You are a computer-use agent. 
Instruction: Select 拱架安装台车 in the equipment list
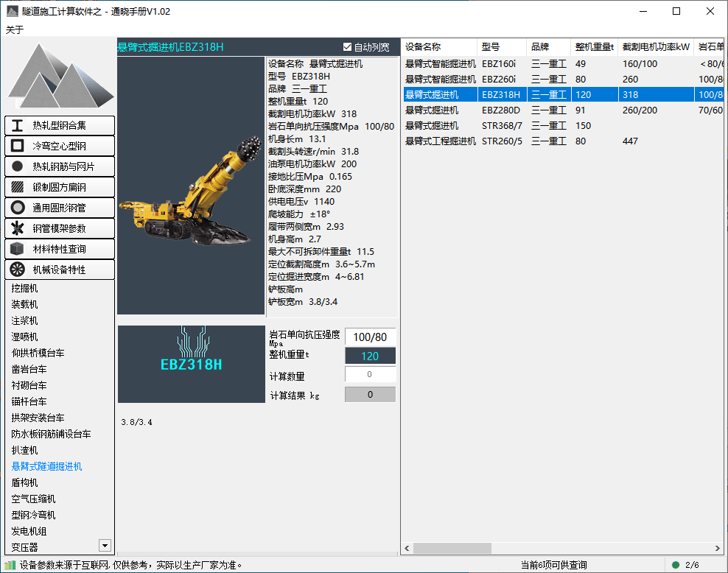pyautogui.click(x=38, y=418)
